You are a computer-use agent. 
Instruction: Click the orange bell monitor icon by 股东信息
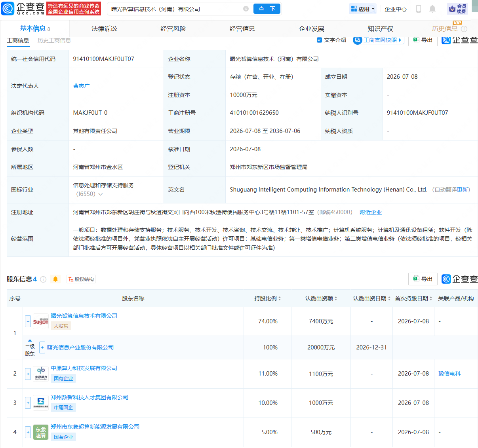tap(55, 279)
